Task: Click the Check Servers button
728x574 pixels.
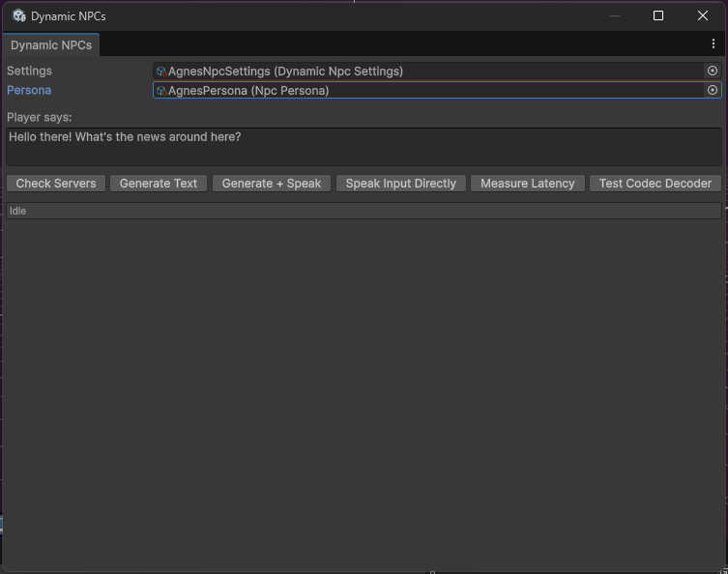Action: 56,184
